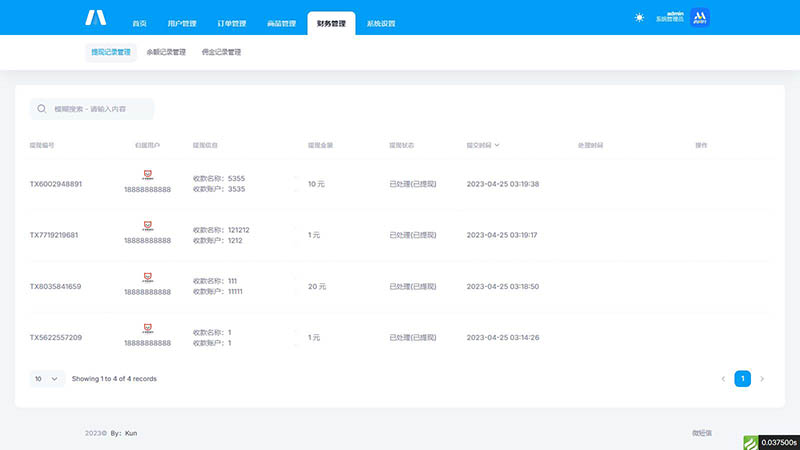Open the 系统设置 tab
The height and width of the screenshot is (450, 800).
point(381,23)
